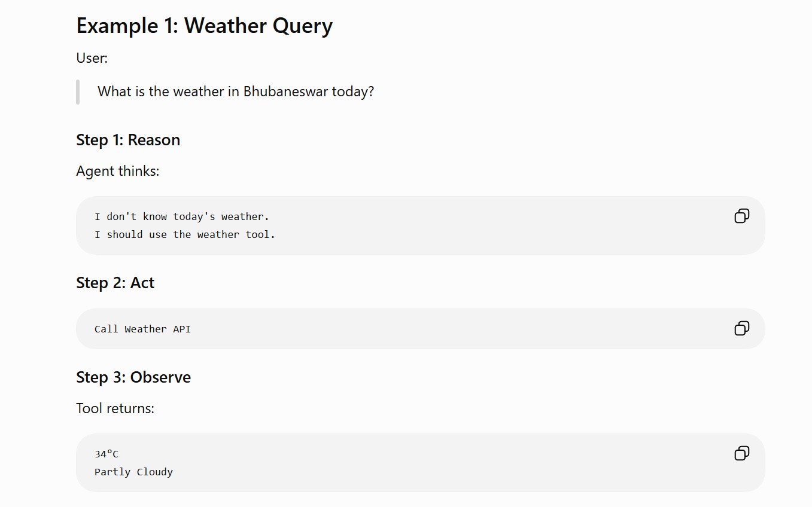
Task: Click the "Step 2: Act" heading
Action: point(115,283)
